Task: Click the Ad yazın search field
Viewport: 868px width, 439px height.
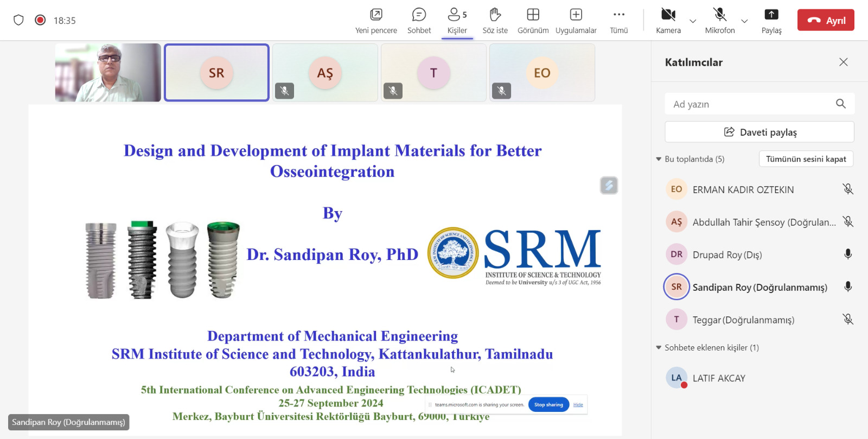Action: [749, 104]
